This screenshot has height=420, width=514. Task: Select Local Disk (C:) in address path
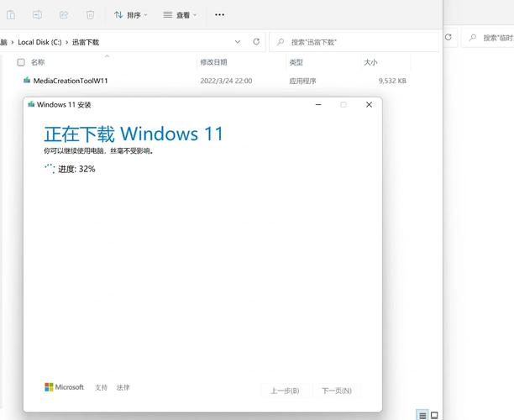click(x=39, y=42)
